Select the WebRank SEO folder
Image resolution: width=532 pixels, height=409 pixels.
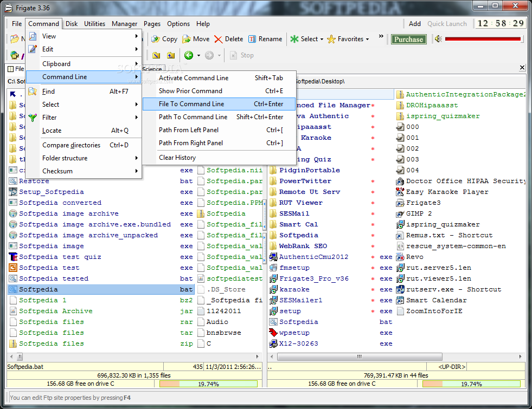pos(303,246)
